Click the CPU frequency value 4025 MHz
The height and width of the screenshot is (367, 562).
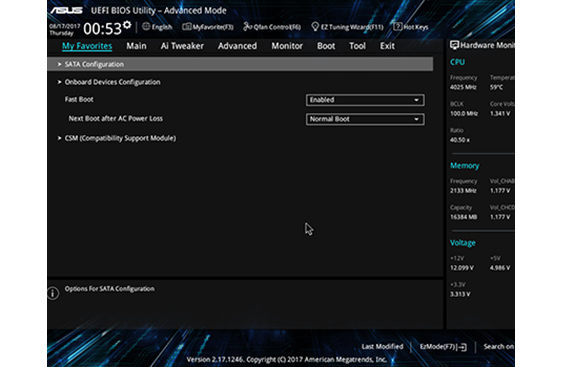[463, 87]
